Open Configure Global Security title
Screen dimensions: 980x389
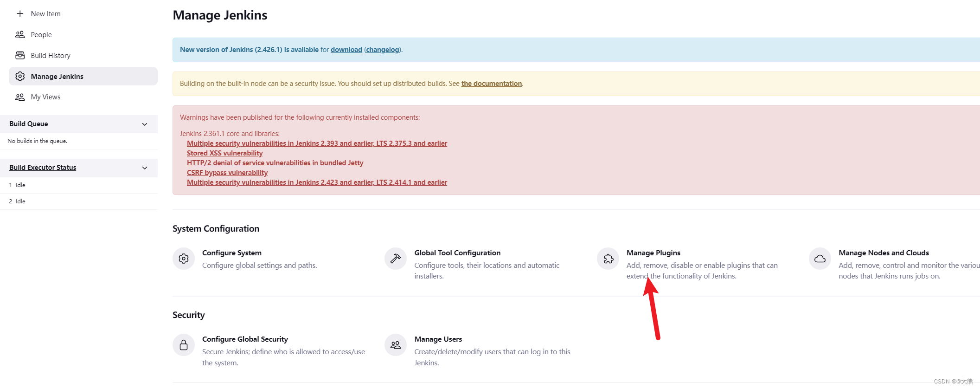click(245, 339)
